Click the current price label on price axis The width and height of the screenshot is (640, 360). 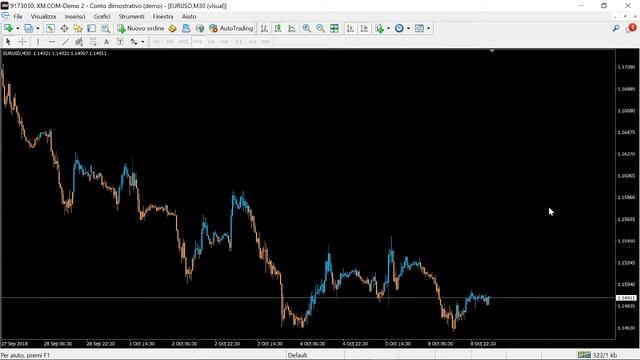tap(626, 298)
